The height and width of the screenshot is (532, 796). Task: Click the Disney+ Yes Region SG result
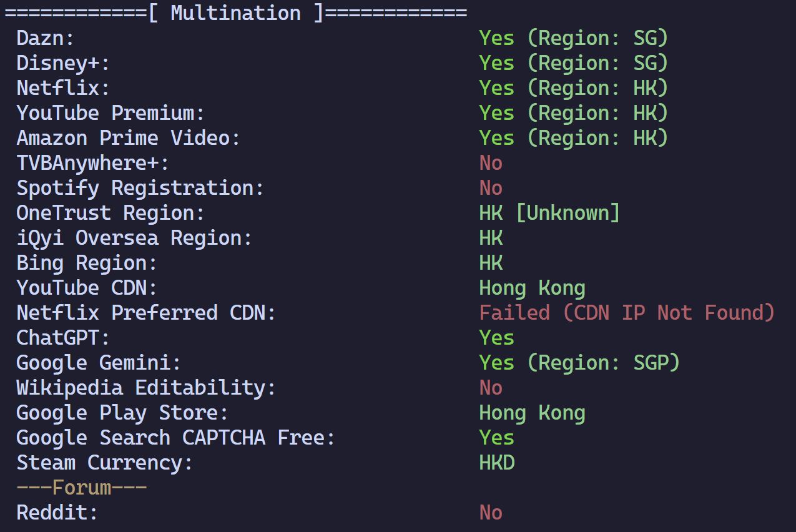tap(573, 63)
